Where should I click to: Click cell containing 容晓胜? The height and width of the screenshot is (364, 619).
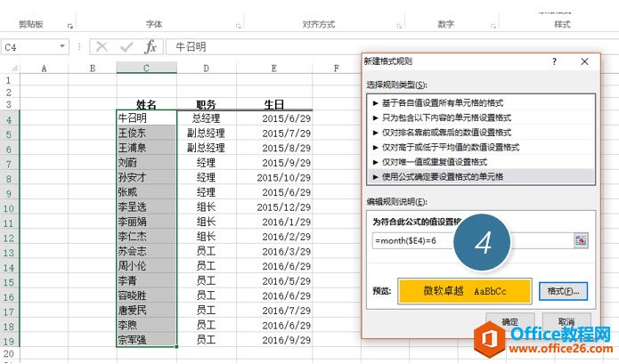click(x=146, y=295)
